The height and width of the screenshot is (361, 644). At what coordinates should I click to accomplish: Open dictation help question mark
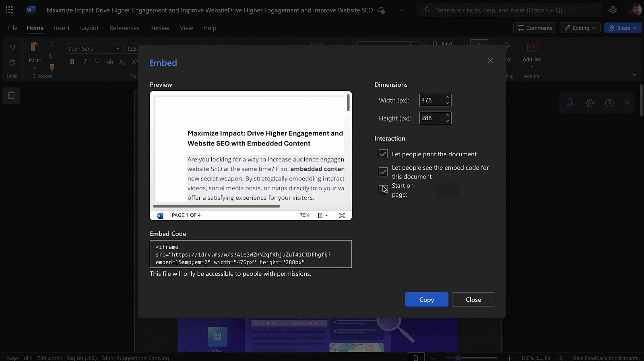pyautogui.click(x=609, y=103)
